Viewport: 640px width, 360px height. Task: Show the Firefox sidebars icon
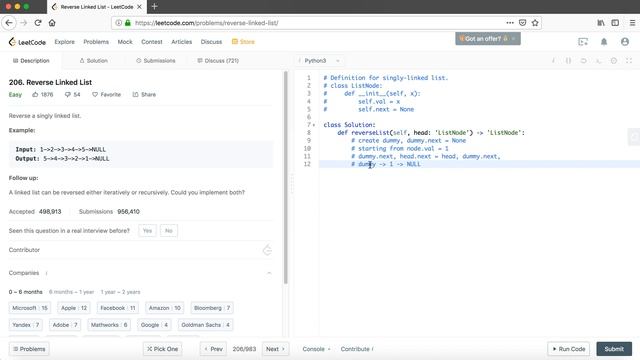point(615,23)
